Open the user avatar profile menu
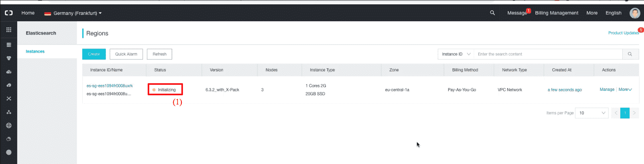 pos(635,13)
